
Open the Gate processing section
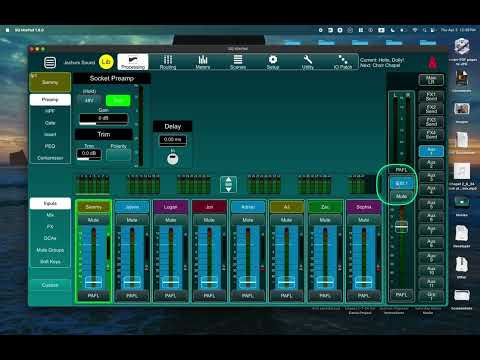pos(50,123)
